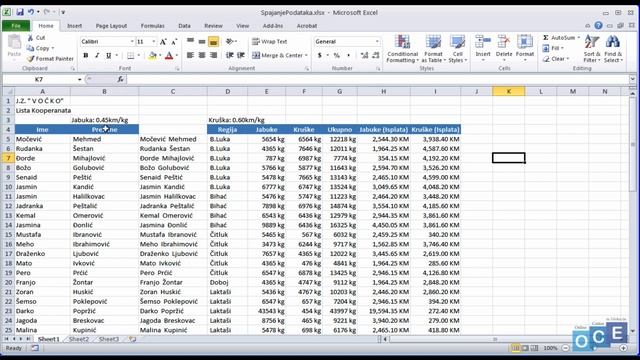Decrease Decimal places icon
Screen dimensions: 640x360
coord(376,55)
